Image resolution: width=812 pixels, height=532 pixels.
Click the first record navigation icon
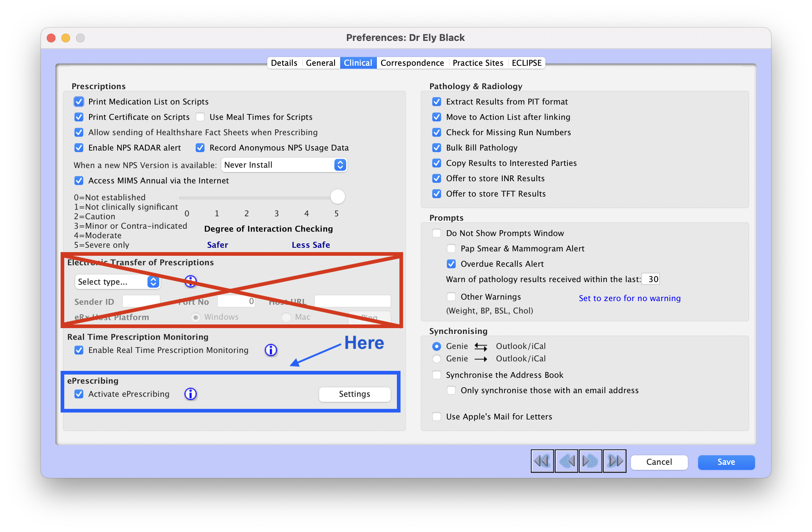pos(542,461)
